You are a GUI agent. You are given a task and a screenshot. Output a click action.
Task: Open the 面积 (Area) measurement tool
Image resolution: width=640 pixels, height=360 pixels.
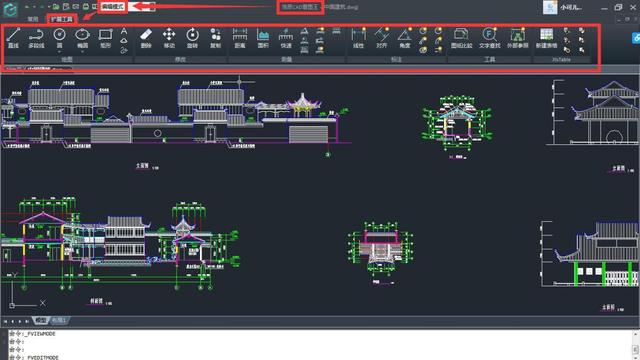[263, 38]
